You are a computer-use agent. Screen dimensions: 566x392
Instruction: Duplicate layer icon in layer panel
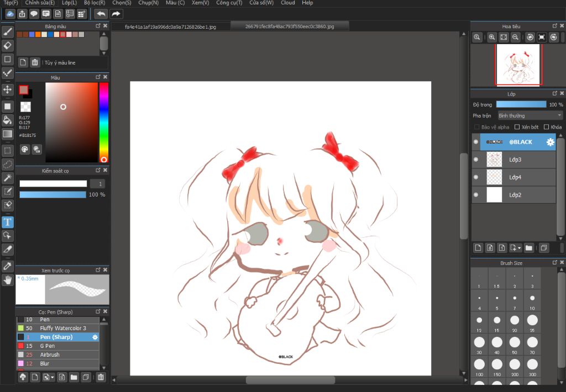point(544,248)
